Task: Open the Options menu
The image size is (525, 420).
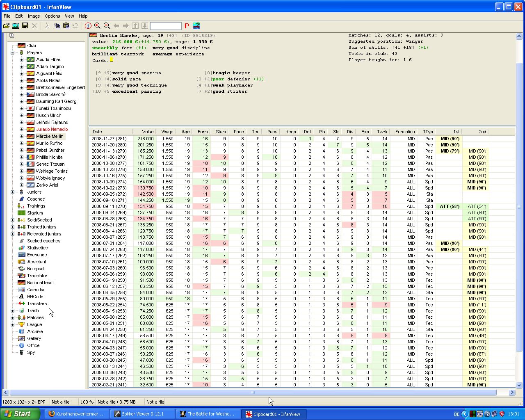Action: [x=52, y=16]
